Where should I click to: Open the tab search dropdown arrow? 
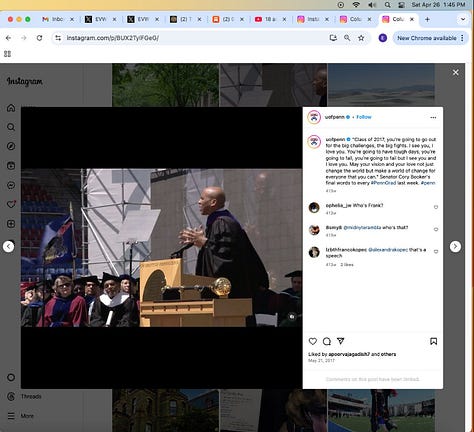(463, 19)
